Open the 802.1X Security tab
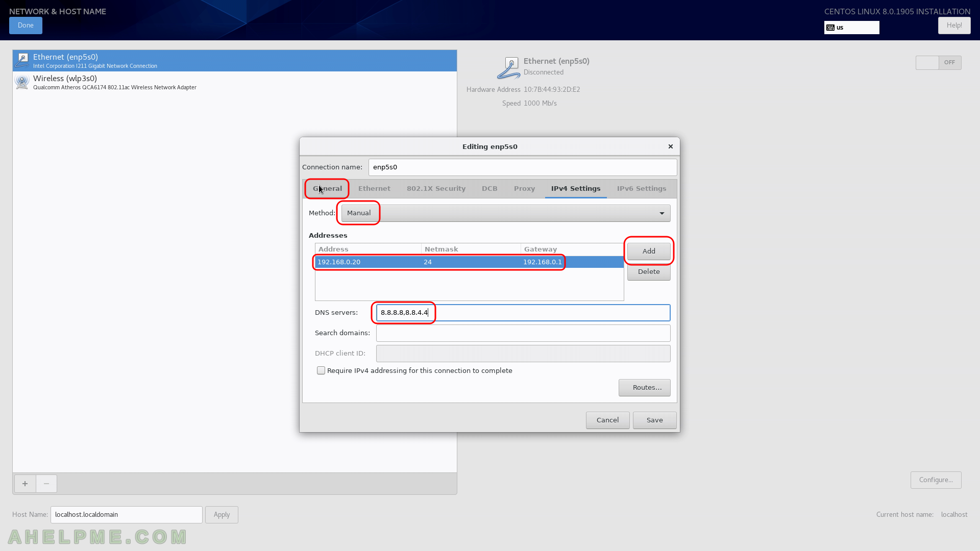 coord(436,189)
